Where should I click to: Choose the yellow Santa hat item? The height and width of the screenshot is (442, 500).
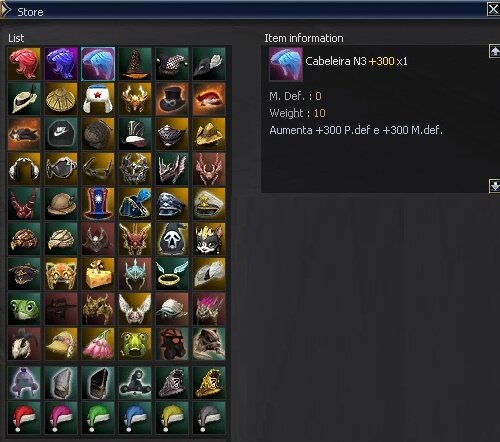(x=172, y=418)
